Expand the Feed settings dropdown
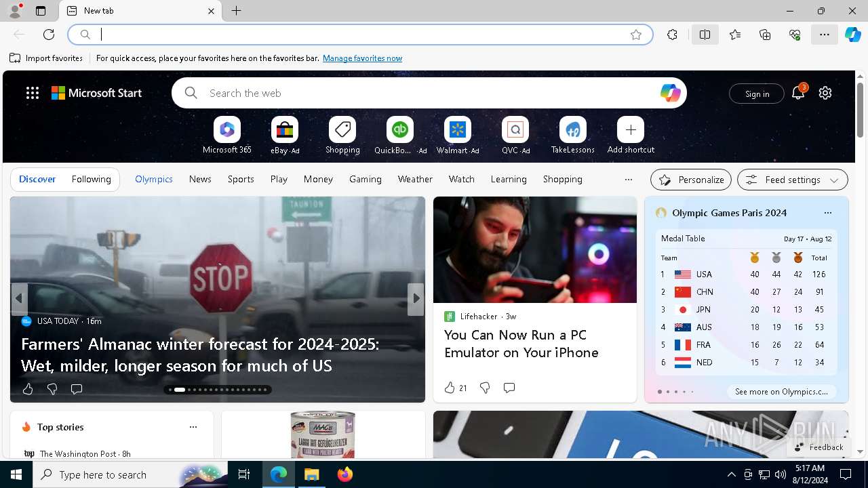 point(792,180)
